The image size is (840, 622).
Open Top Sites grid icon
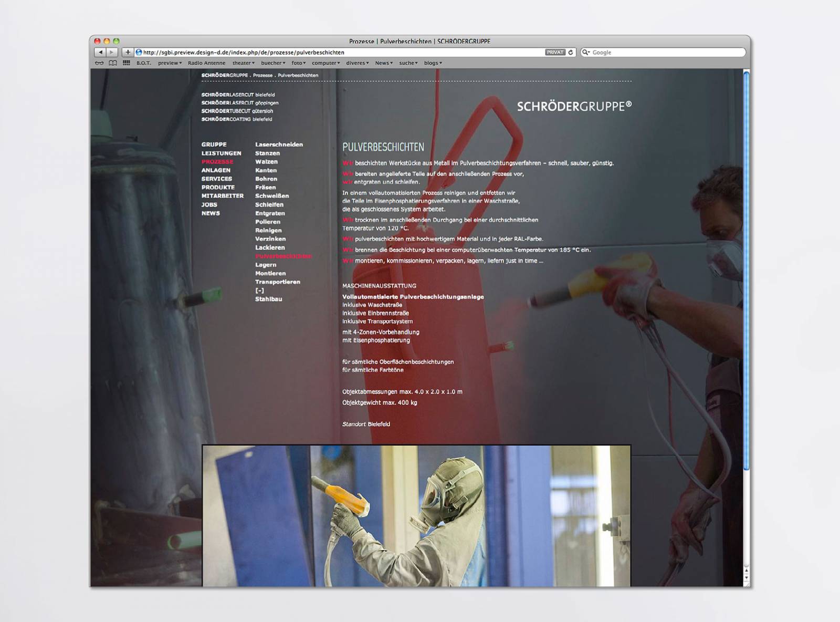127,63
